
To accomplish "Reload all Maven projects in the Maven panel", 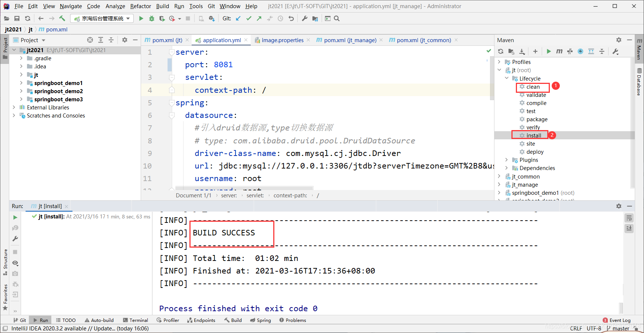I will [x=501, y=51].
